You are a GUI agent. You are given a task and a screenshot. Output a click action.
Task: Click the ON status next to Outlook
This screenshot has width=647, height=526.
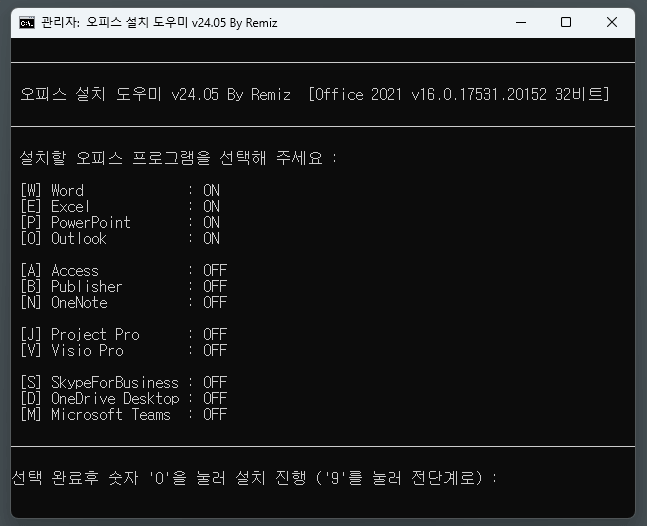(x=211, y=238)
